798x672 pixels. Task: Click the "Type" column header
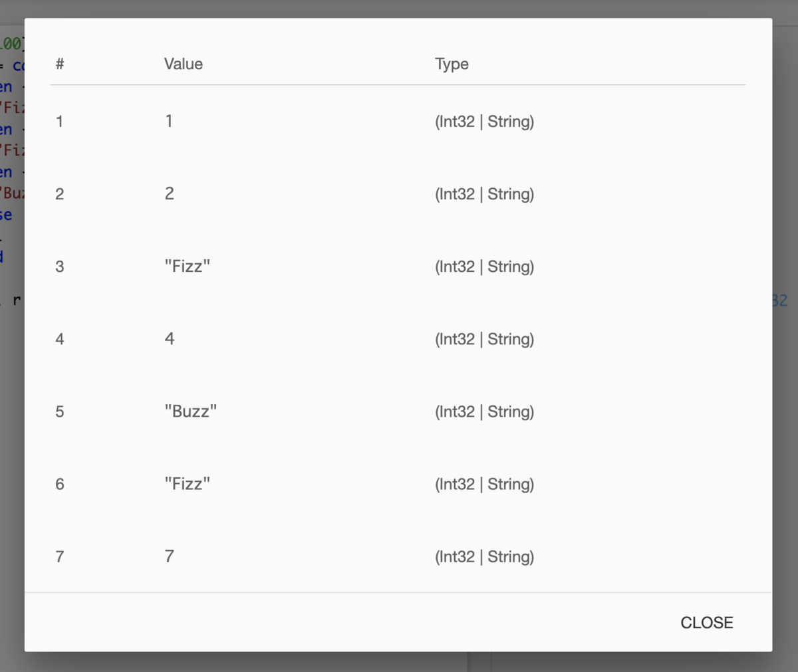click(x=452, y=64)
